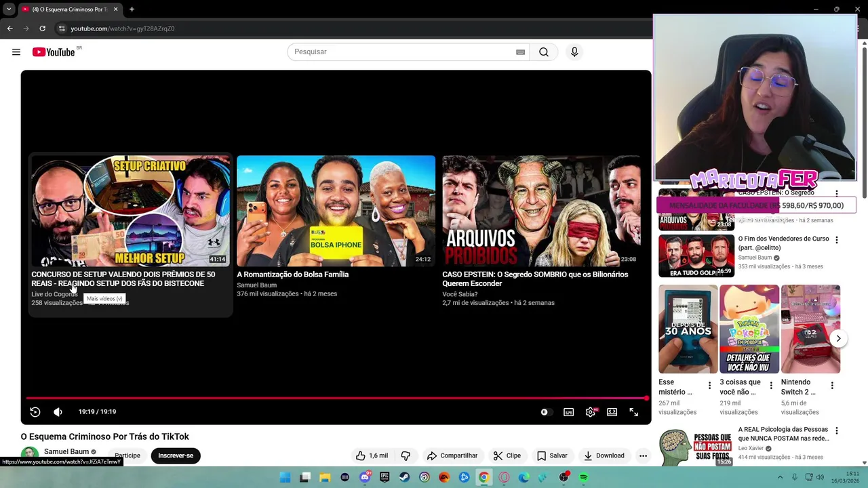868x488 pixels.
Task: Save the video with Salvar button
Action: pyautogui.click(x=552, y=455)
